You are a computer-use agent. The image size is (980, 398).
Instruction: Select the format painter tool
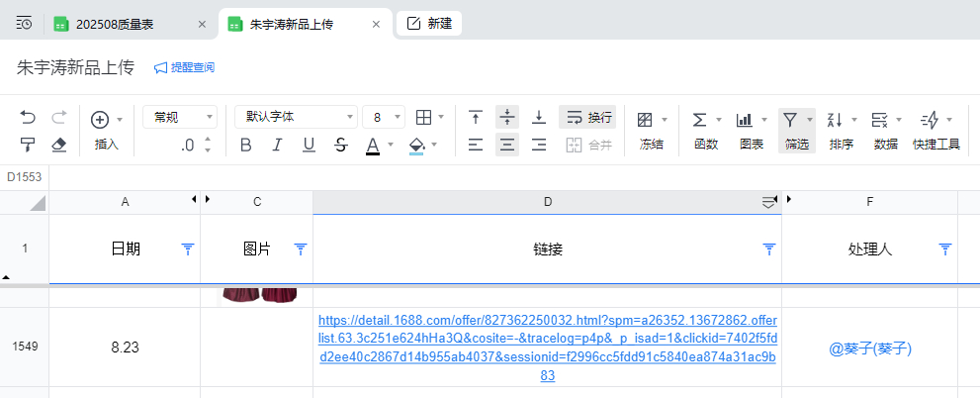tap(28, 146)
